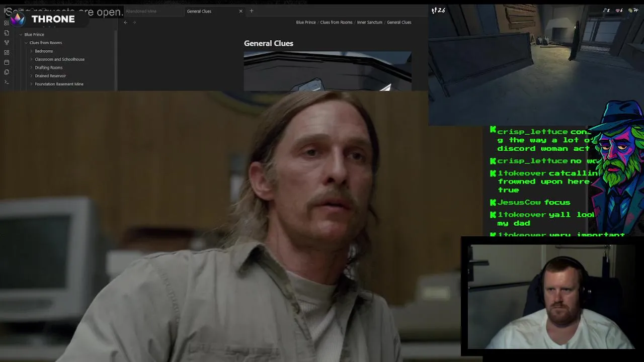This screenshot has width=644, height=362.
Task: Select the Drained Reservoir folder label
Action: [50, 76]
